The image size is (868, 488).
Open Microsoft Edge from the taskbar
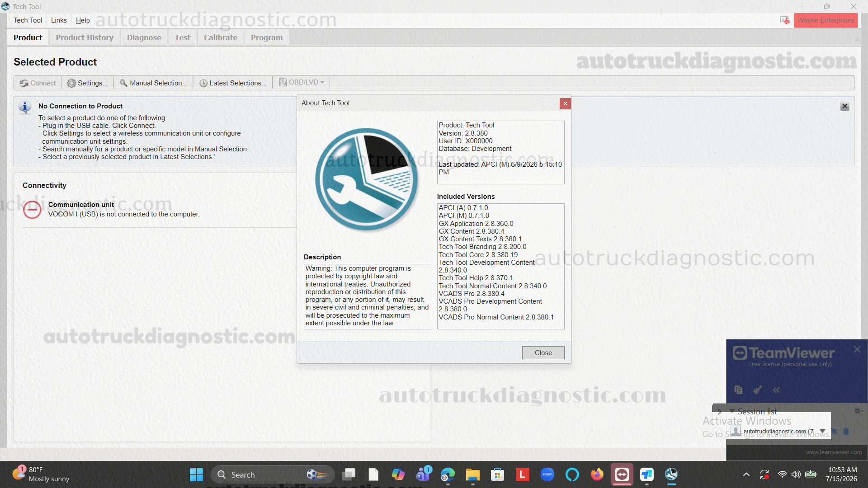click(x=448, y=474)
